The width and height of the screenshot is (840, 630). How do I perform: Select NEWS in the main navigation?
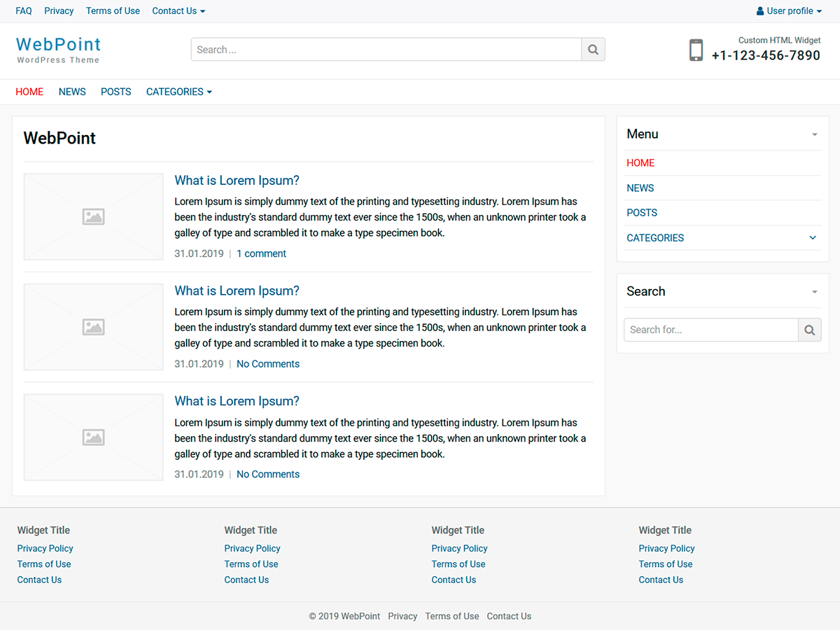click(72, 92)
